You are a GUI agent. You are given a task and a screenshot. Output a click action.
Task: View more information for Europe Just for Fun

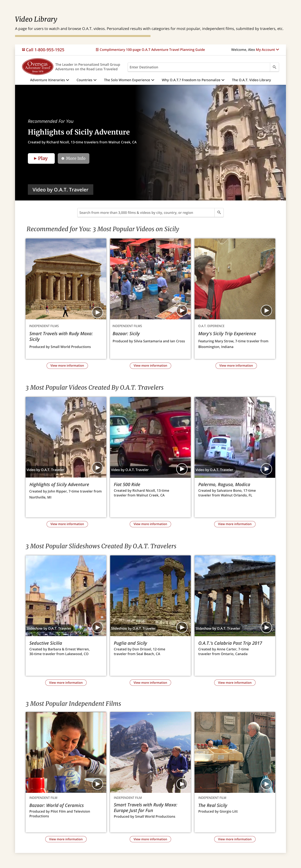click(150, 839)
